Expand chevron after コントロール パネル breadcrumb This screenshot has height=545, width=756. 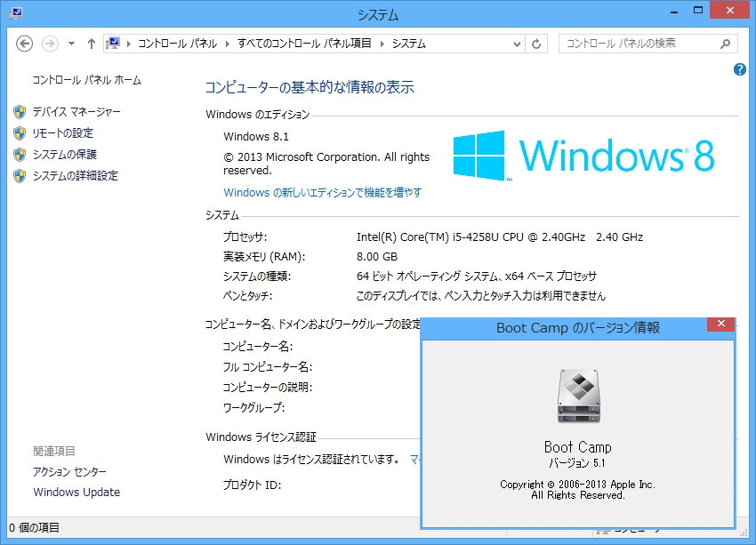point(228,44)
